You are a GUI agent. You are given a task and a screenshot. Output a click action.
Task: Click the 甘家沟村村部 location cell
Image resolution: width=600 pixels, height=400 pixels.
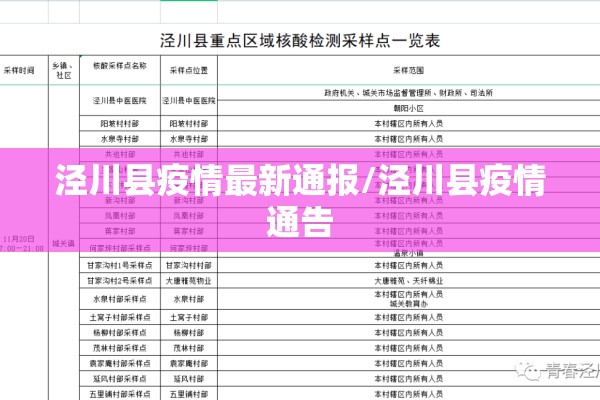[189, 265]
